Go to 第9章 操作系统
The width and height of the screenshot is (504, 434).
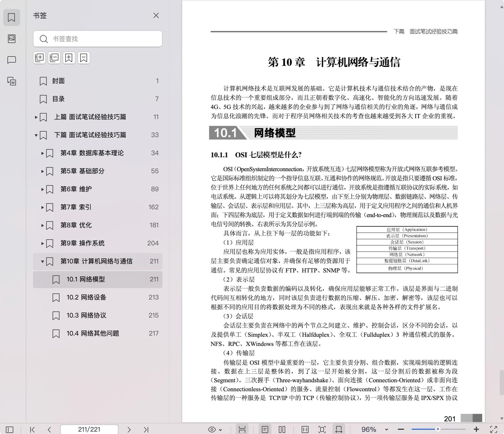pos(82,243)
